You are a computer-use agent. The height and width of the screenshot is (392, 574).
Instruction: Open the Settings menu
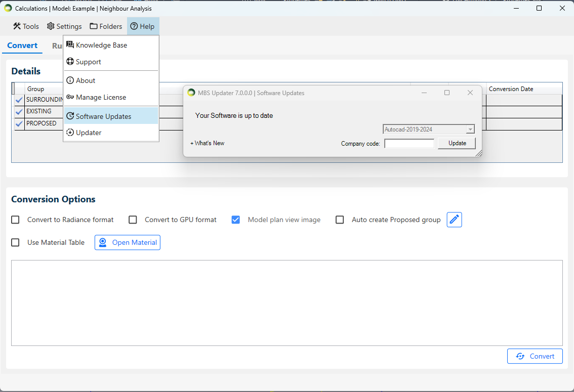(x=64, y=26)
